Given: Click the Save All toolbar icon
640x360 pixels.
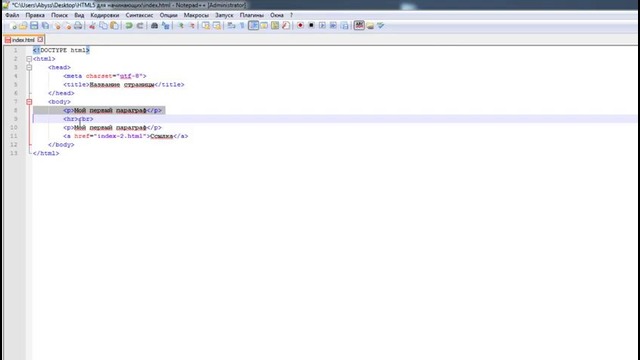Looking at the screenshot, I should coord(45,26).
